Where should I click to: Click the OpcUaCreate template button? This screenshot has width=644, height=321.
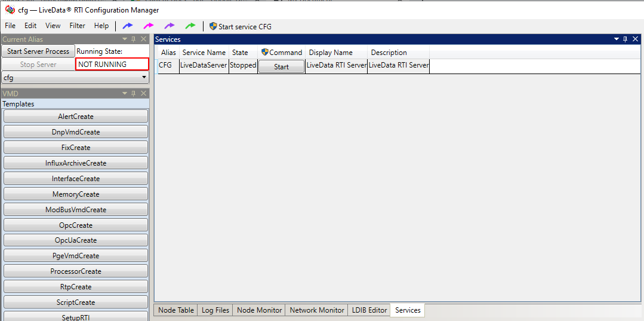pos(76,240)
